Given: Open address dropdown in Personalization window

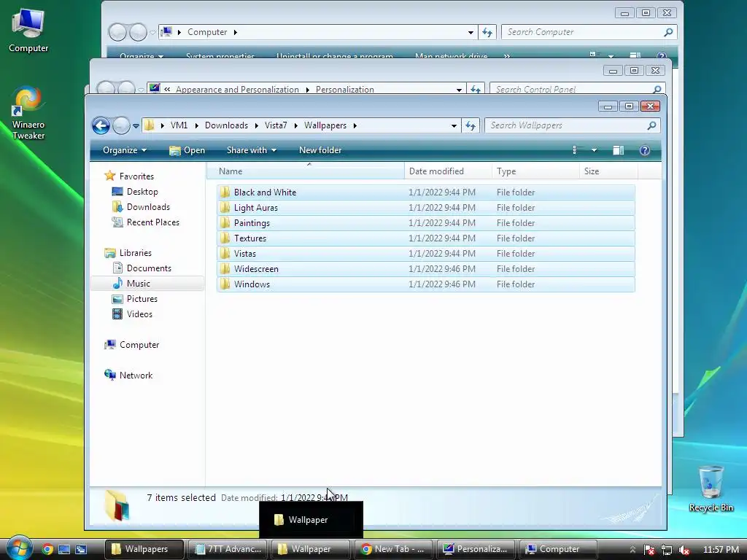Looking at the screenshot, I should [x=459, y=90].
